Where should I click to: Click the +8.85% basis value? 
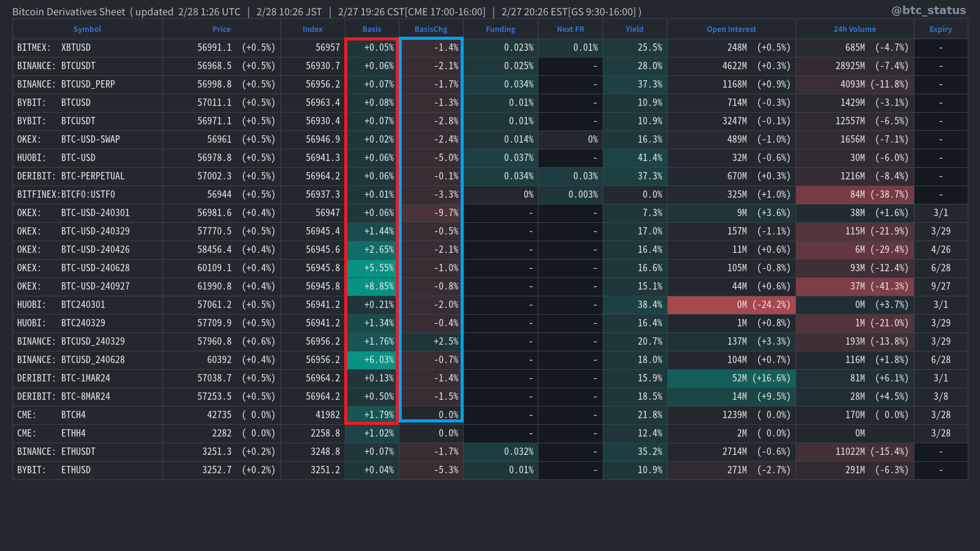pos(379,287)
